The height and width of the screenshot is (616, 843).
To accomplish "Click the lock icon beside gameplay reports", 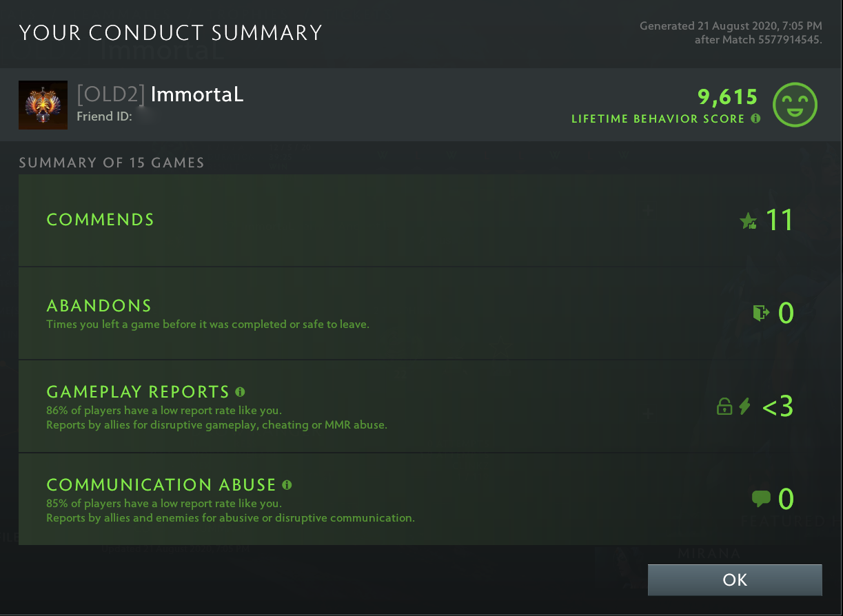I will [x=725, y=406].
